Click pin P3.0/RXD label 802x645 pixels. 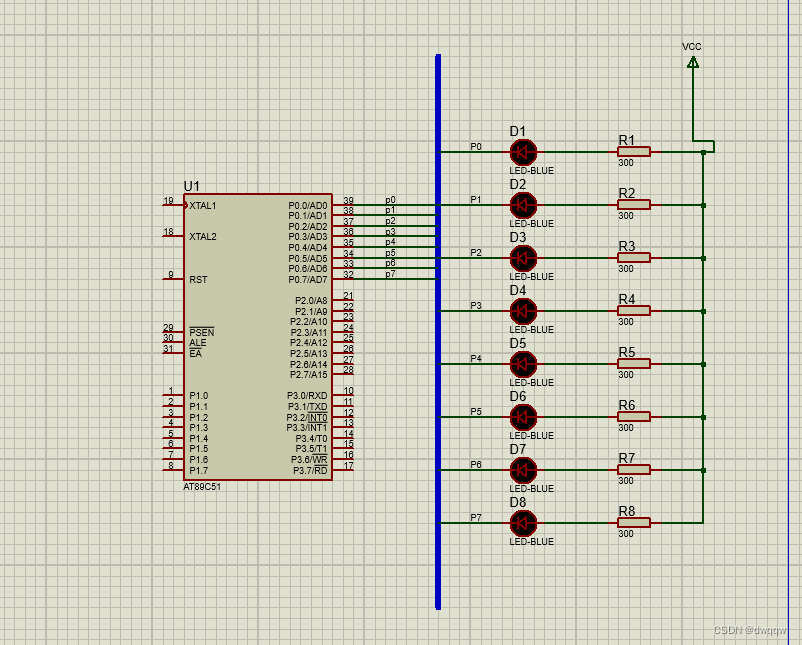pyautogui.click(x=307, y=396)
